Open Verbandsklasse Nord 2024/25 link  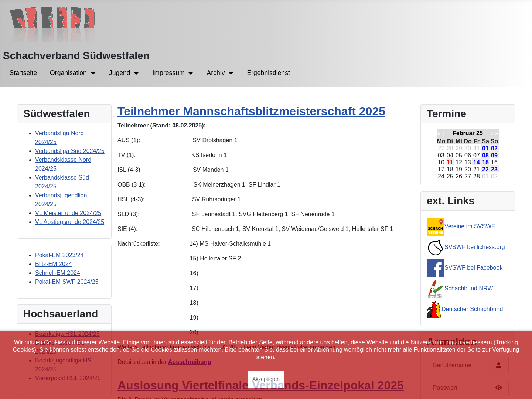click(x=63, y=164)
